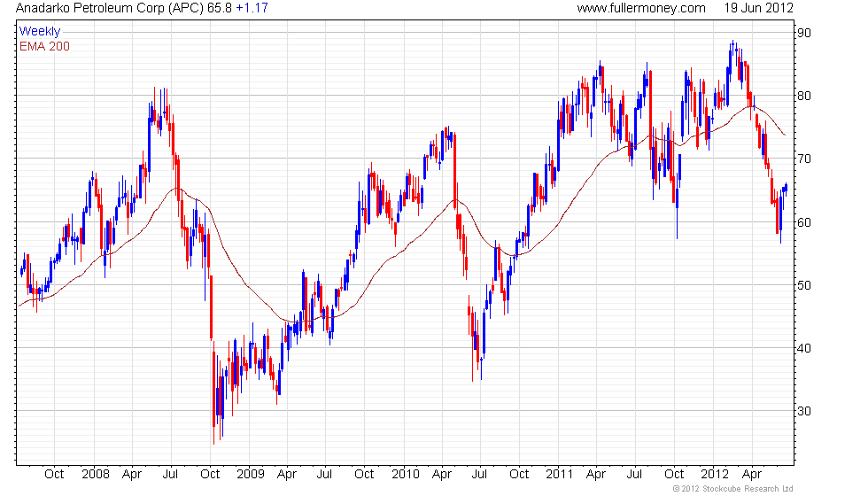Viewport: 868px width, 496px height.
Task: Click the Stockcube Research Ltd copyright text
Action: click(x=733, y=489)
